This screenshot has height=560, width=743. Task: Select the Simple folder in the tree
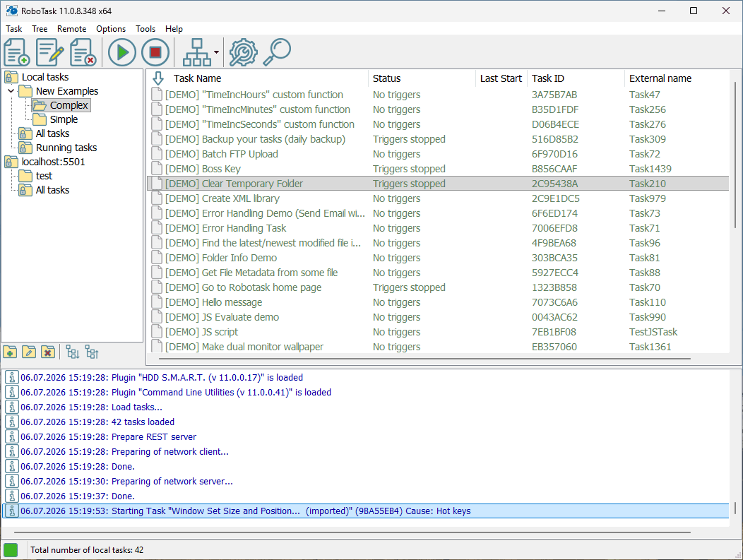(x=64, y=119)
